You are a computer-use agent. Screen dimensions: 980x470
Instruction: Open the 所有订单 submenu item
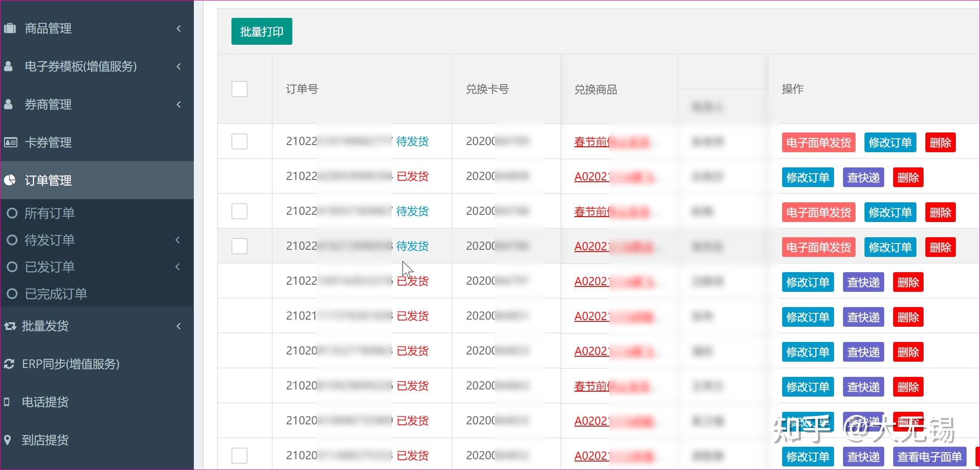(x=49, y=213)
